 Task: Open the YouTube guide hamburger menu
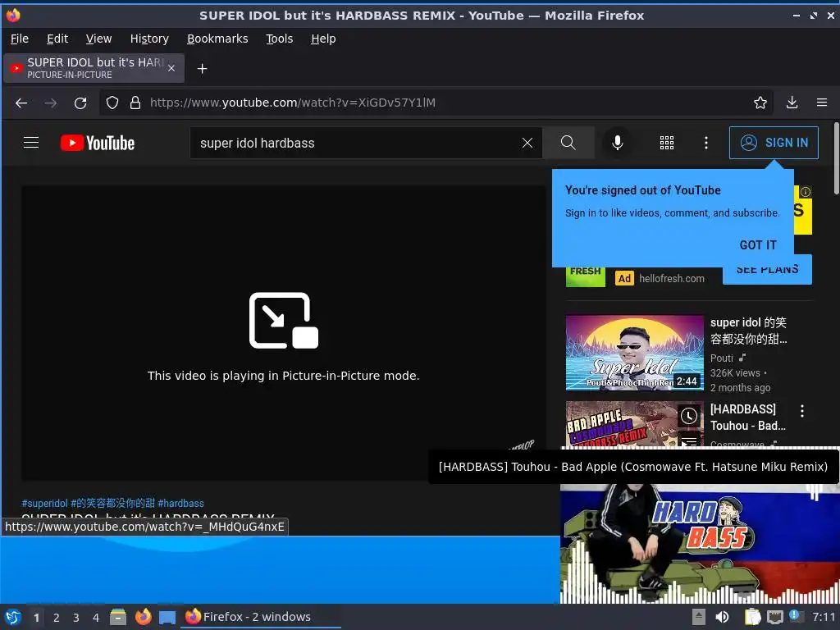(31, 143)
